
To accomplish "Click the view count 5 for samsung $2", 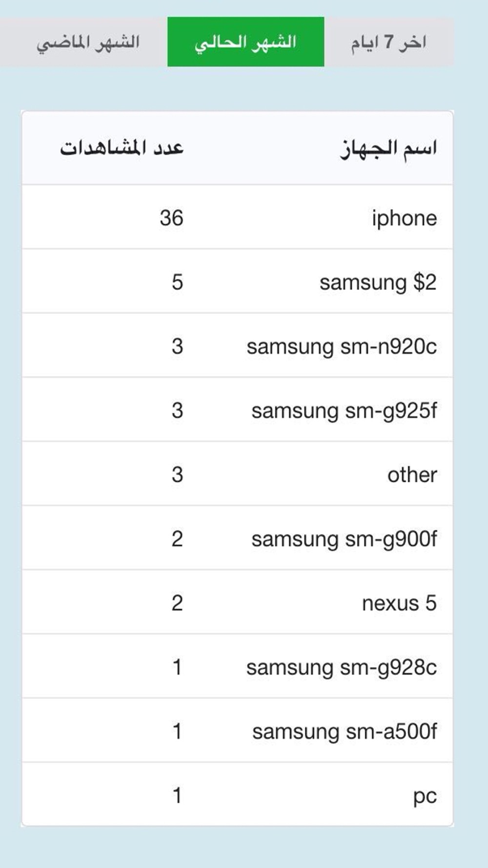I will [x=177, y=282].
